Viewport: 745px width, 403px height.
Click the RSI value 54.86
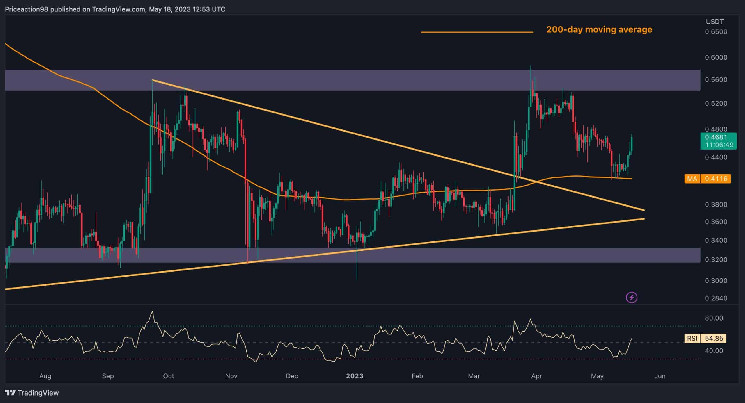point(713,338)
